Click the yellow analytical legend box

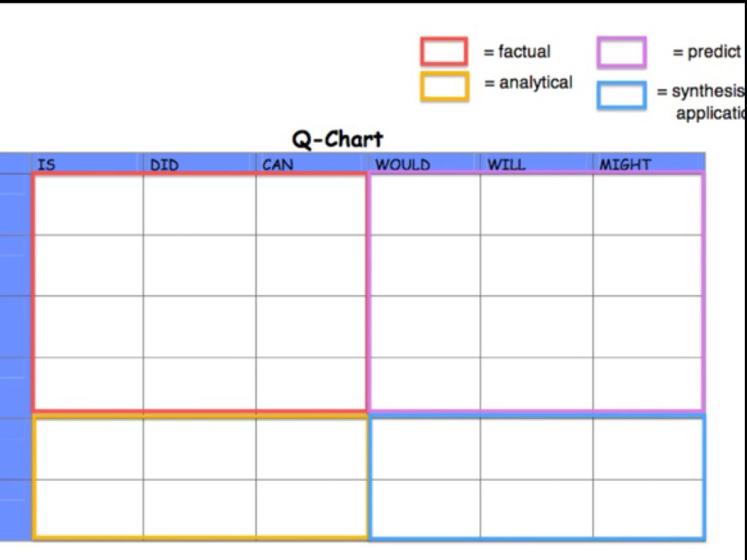click(444, 86)
